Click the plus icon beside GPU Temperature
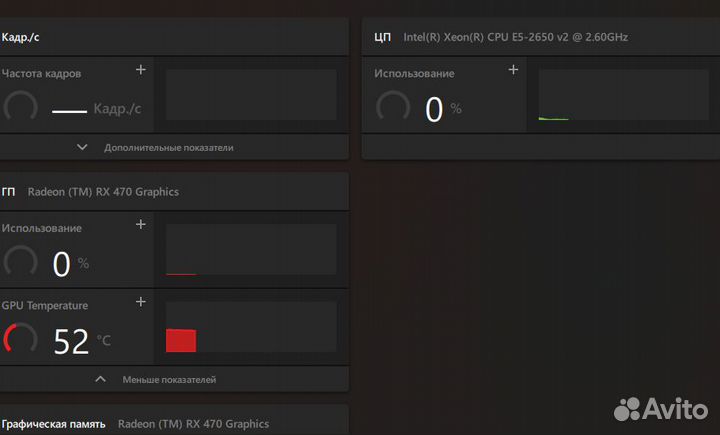The image size is (720, 435). (x=141, y=302)
